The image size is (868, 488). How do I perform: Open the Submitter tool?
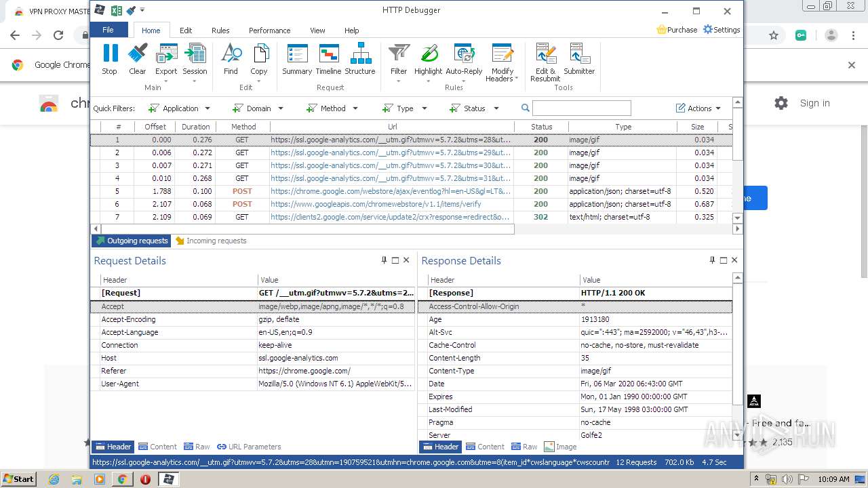pos(579,53)
